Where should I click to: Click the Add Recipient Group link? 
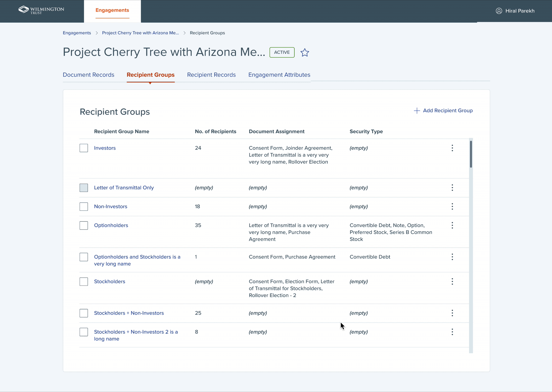[x=443, y=111]
